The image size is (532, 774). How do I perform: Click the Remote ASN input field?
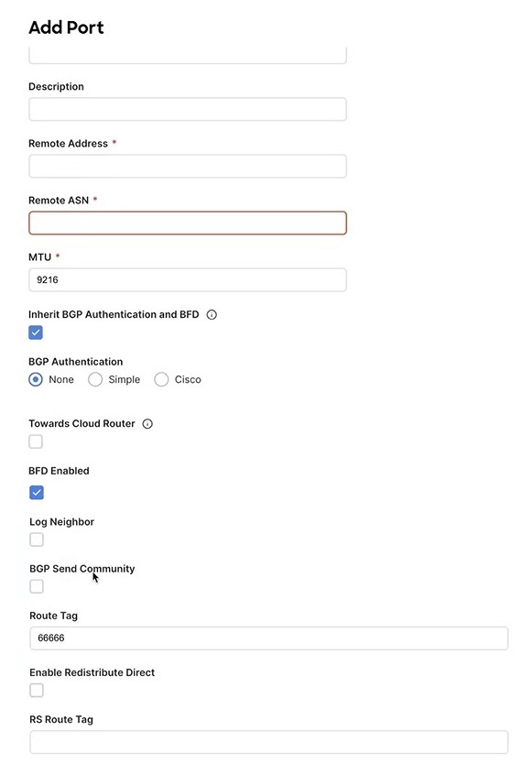coord(187,223)
